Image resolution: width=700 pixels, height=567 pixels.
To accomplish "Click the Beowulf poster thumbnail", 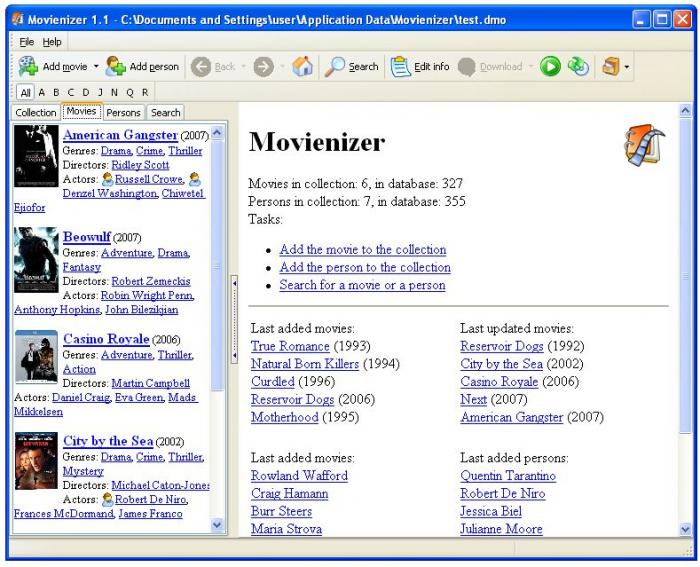I will point(36,260).
